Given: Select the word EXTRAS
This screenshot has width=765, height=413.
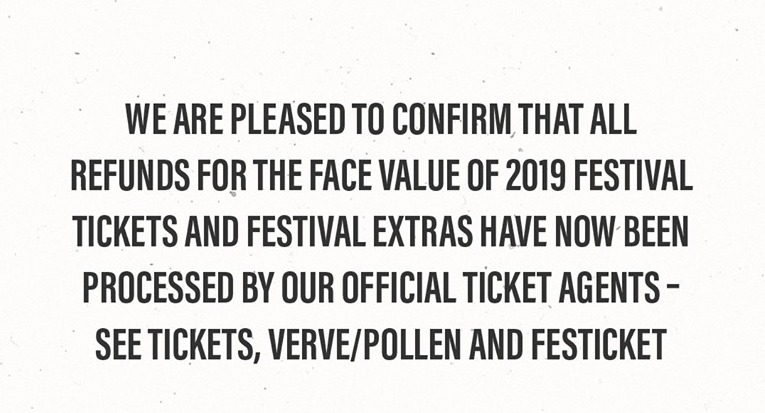Looking at the screenshot, I should click(x=423, y=232).
